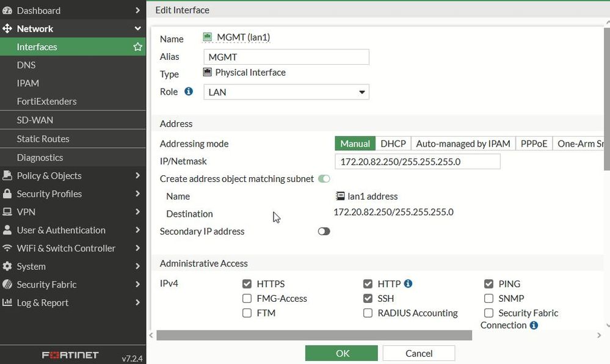Screen dimensions: 610x364
Task: Click the Security Profiles padlock icon
Action: (7, 194)
